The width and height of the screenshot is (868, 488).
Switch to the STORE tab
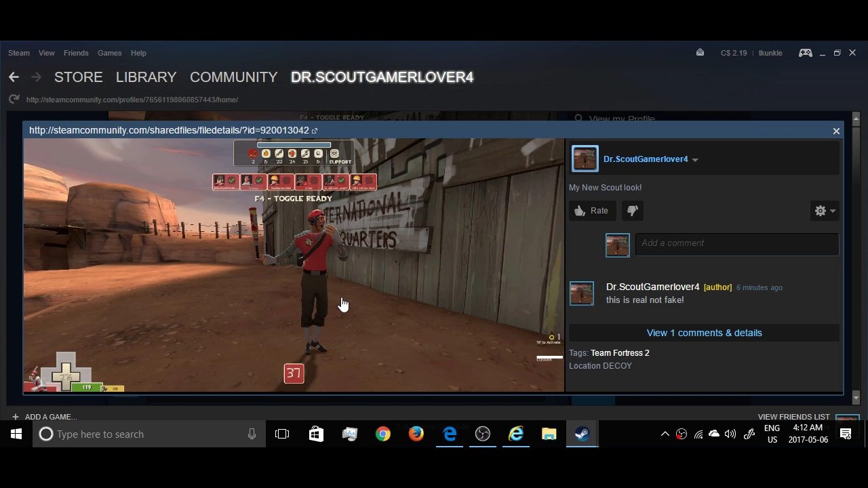tap(79, 77)
